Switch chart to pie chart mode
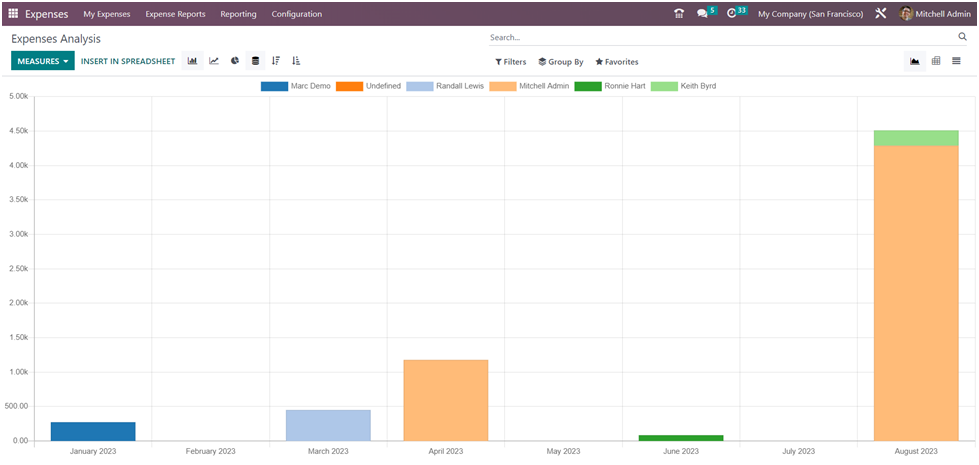The width and height of the screenshot is (979, 465). [x=235, y=61]
